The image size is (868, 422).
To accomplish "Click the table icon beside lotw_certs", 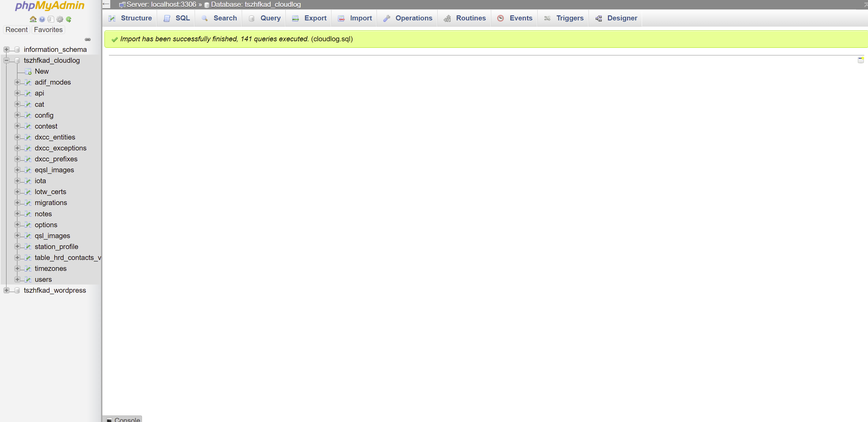I will coord(28,192).
